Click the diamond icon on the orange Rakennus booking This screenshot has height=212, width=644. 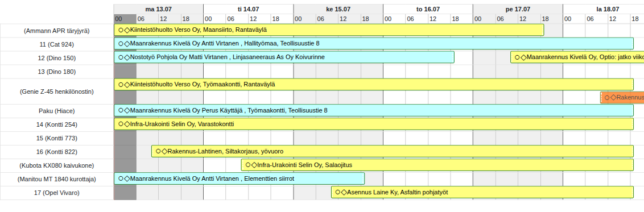point(613,98)
